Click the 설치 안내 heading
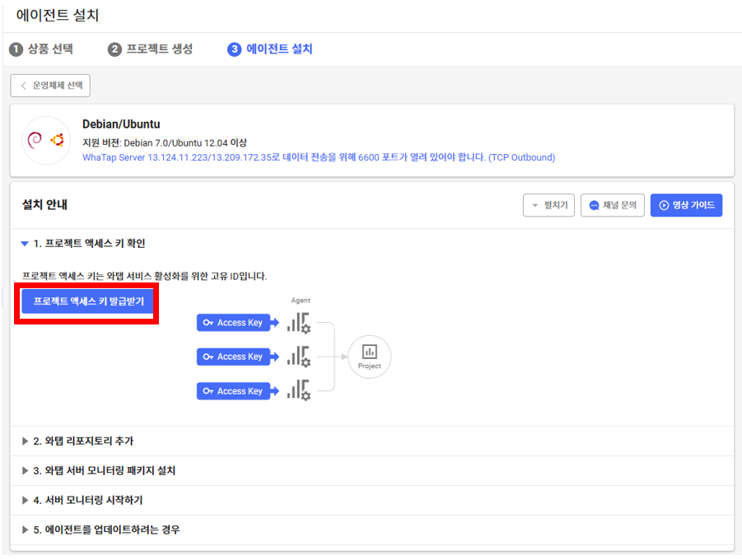The image size is (742, 560). tap(45, 204)
